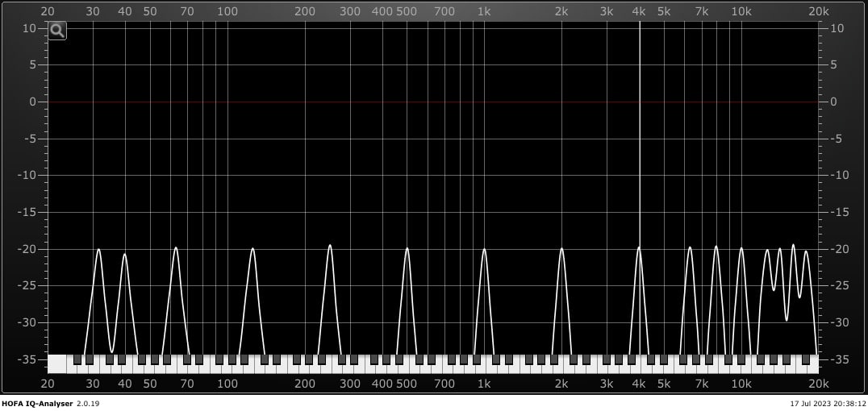The height and width of the screenshot is (411, 868).
Task: Click the '10k' label on the bottom frequency scale
Action: point(741,384)
